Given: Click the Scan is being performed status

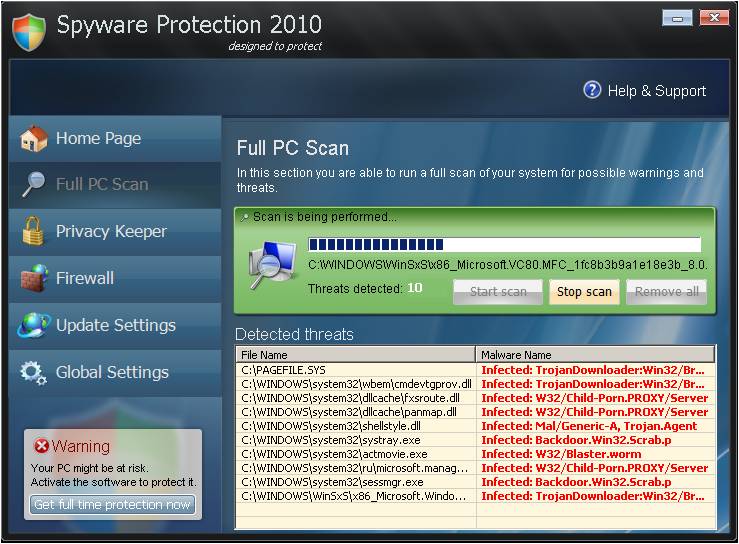Looking at the screenshot, I should [325, 217].
